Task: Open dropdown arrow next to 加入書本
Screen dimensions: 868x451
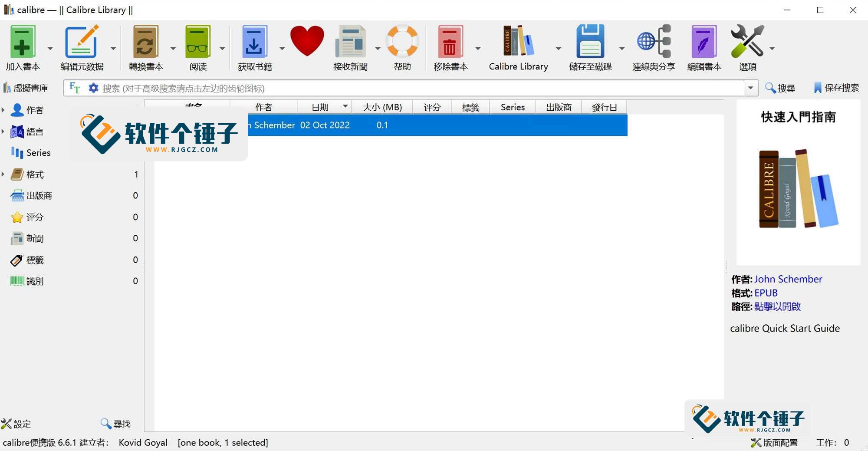Action: click(x=50, y=48)
